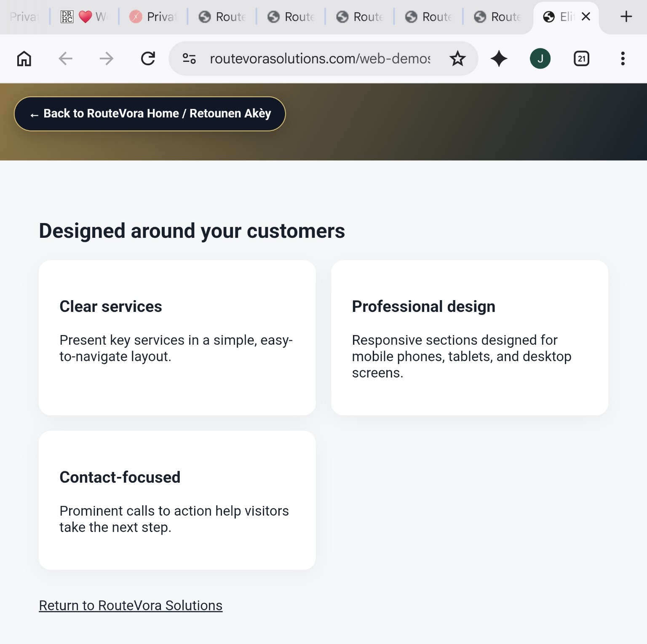Open site settings icon in address bar
This screenshot has width=647, height=644.
189,59
